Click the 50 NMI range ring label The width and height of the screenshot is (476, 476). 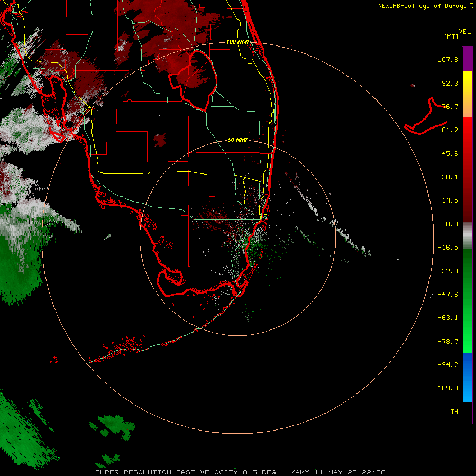click(237, 140)
